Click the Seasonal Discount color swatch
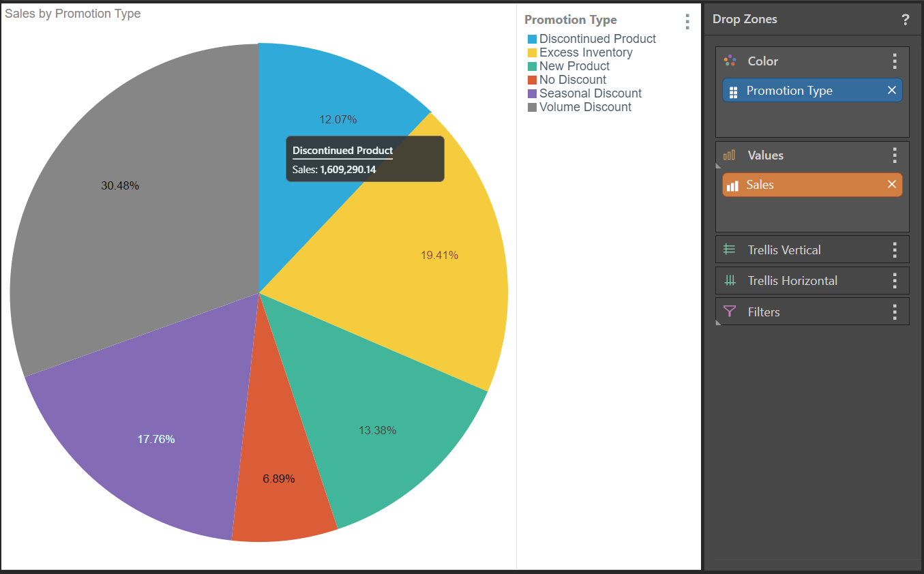 pyautogui.click(x=533, y=93)
